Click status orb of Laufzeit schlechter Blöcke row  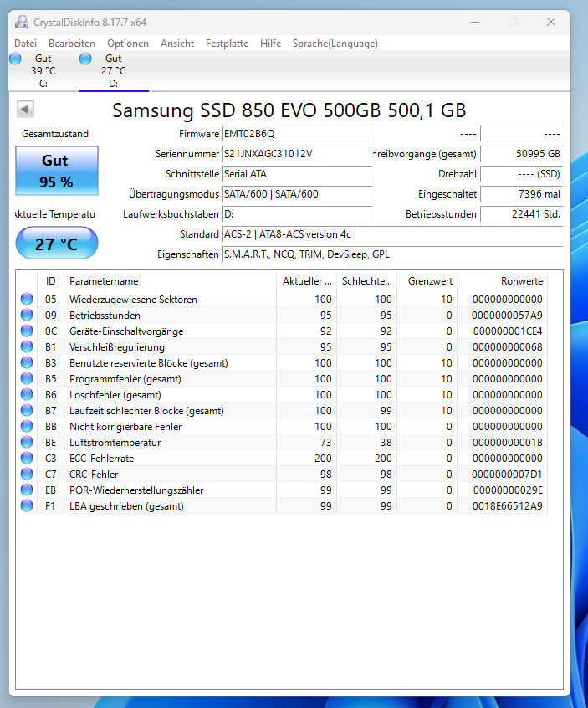(27, 410)
